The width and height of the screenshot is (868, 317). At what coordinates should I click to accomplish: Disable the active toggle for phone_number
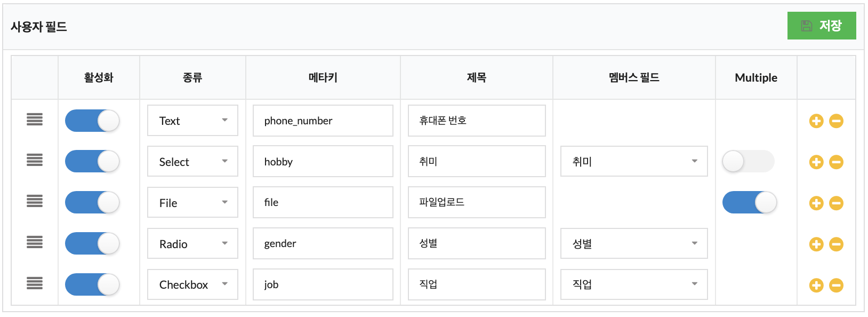tap(92, 121)
